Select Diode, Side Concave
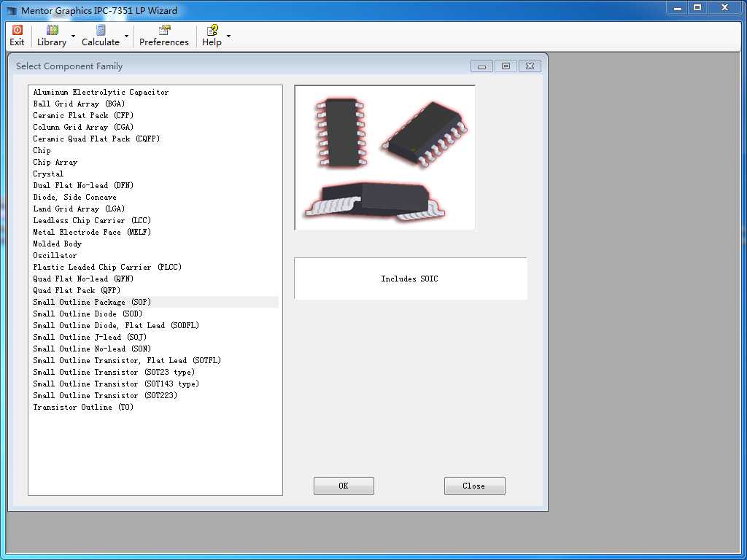The height and width of the screenshot is (560, 747). coord(153,197)
